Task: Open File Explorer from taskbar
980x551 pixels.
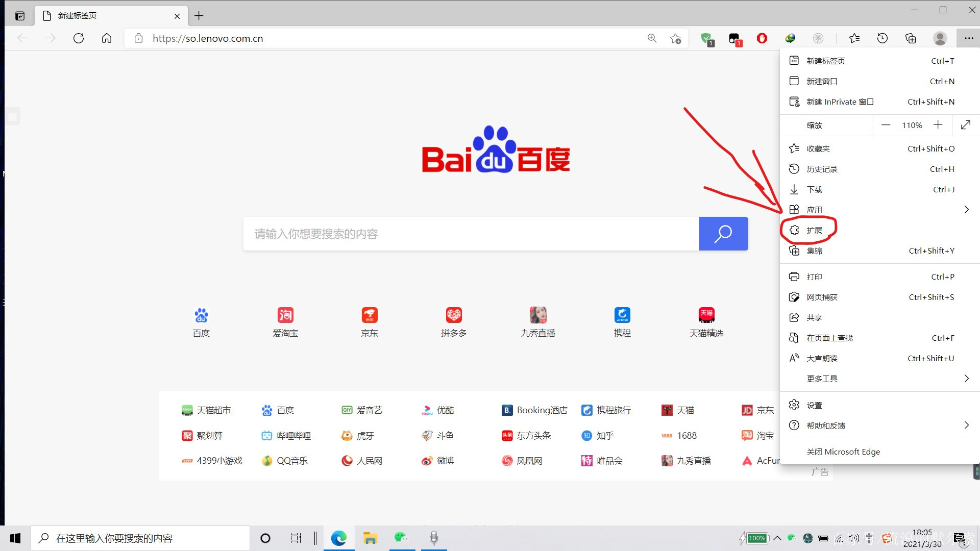Action: [x=370, y=538]
